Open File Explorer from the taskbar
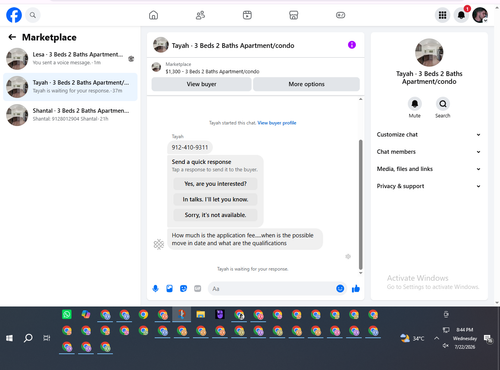This screenshot has width=500, height=370. [x=201, y=314]
